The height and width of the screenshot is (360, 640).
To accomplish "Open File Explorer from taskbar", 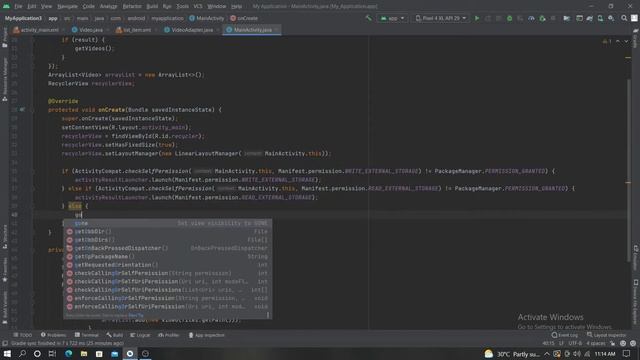I will [x=84, y=353].
